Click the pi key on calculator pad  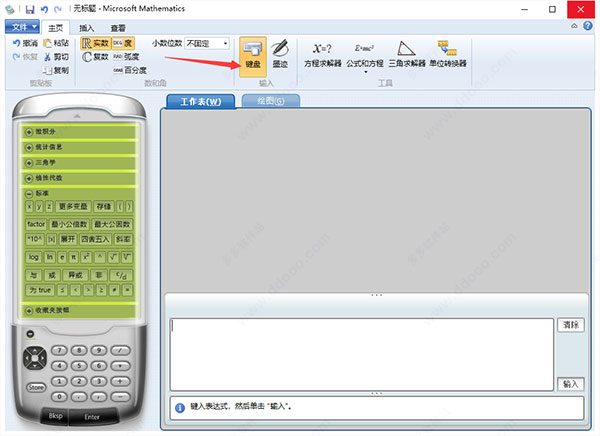tap(73, 257)
